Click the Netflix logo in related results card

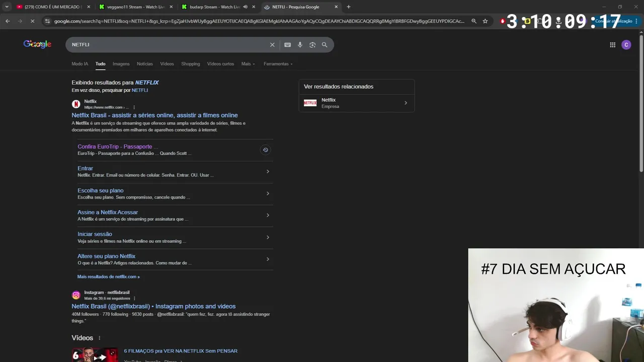(310, 103)
